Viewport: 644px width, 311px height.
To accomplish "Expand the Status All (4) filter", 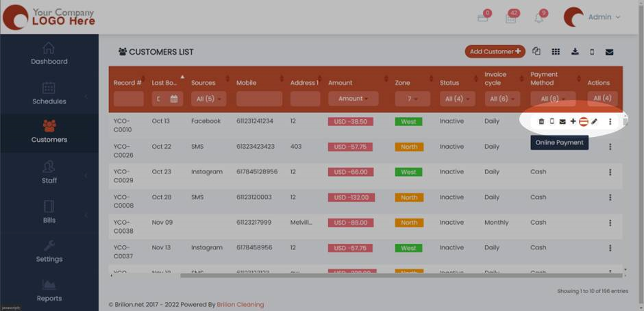I will pyautogui.click(x=453, y=99).
